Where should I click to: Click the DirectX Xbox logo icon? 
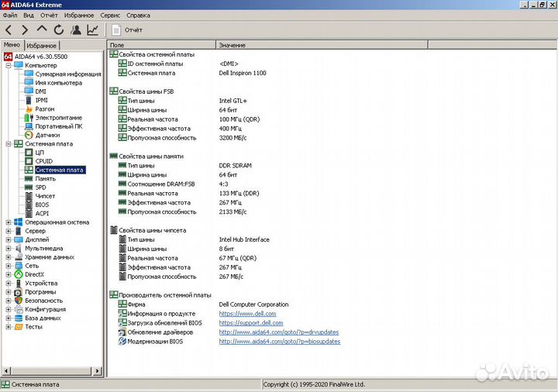tap(19, 274)
